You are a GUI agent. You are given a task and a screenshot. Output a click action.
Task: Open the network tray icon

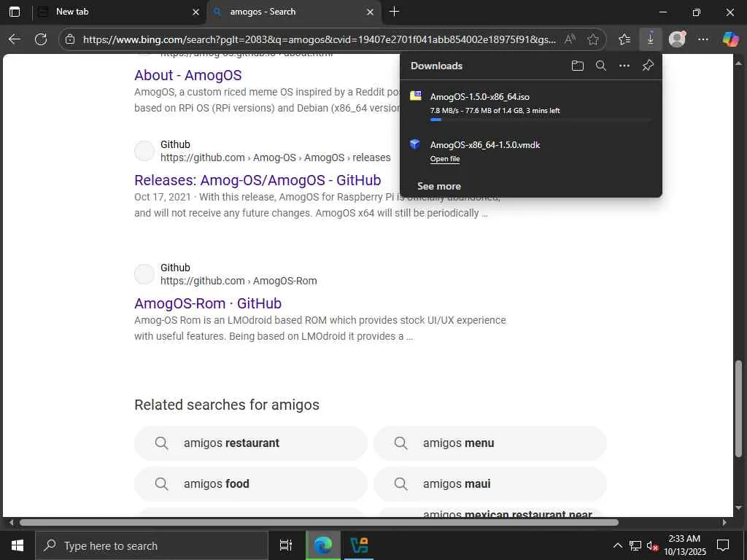[635, 545]
